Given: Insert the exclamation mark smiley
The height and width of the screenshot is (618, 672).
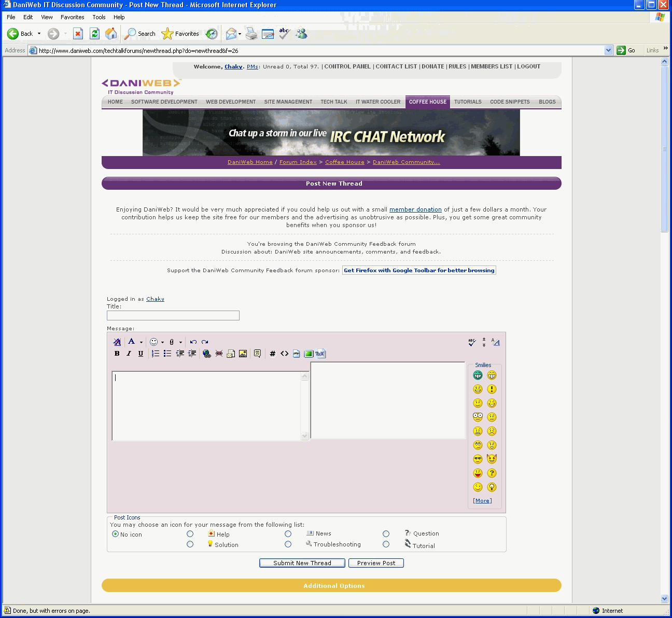Looking at the screenshot, I should pos(492,389).
